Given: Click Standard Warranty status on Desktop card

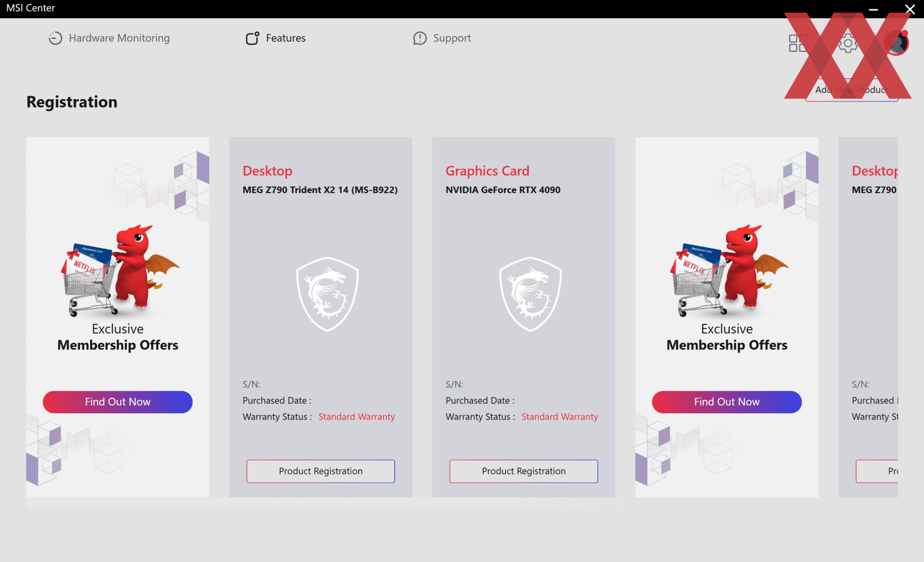Looking at the screenshot, I should [x=357, y=417].
